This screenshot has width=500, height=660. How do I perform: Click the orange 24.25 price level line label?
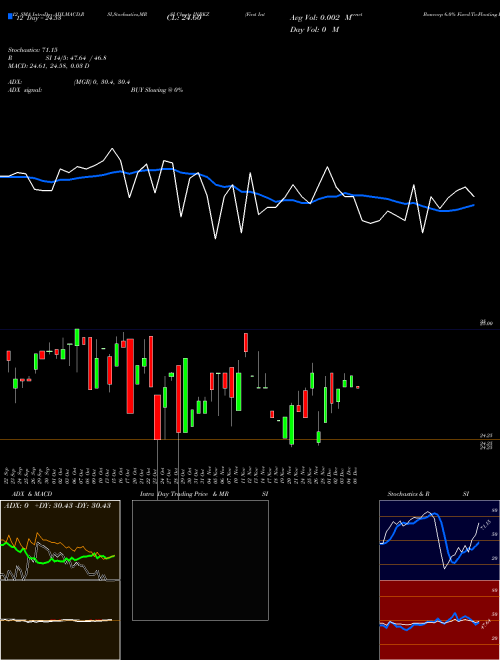(486, 436)
